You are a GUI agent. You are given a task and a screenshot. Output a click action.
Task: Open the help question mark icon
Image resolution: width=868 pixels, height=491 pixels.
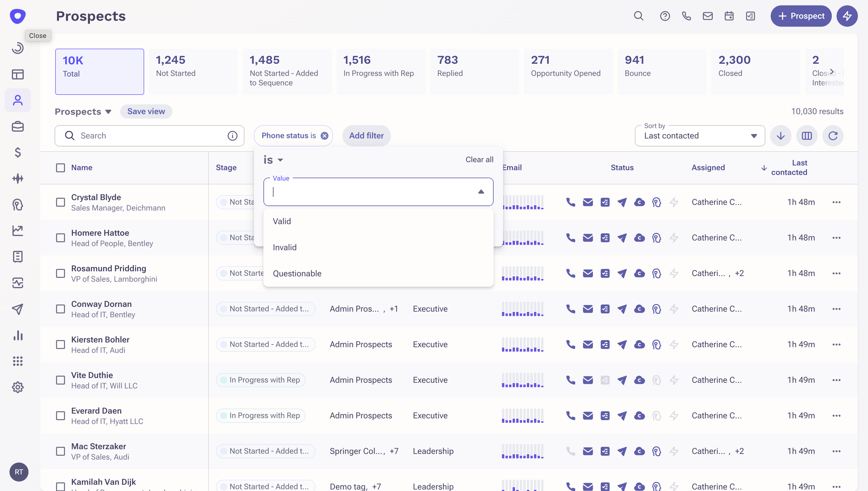pyautogui.click(x=664, y=16)
